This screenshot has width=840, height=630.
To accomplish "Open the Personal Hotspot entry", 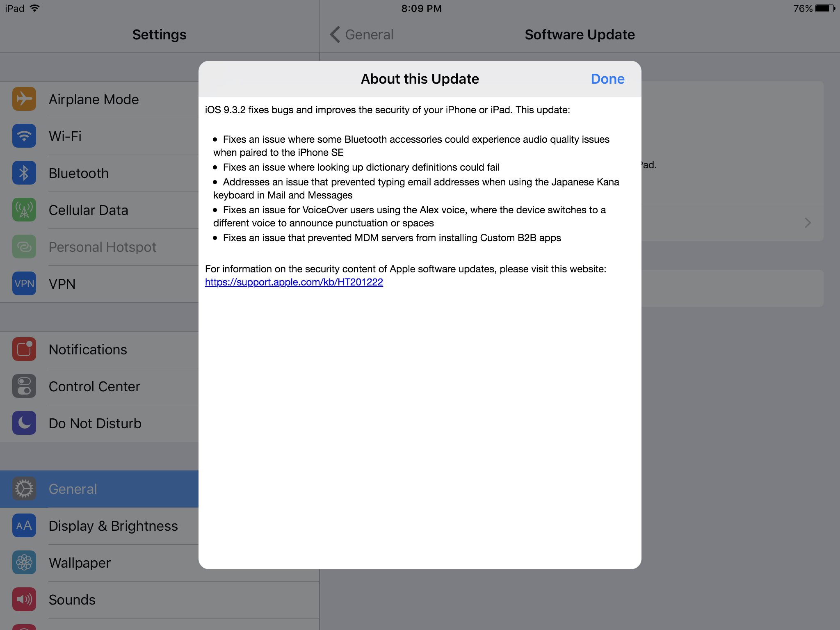I will tap(102, 247).
